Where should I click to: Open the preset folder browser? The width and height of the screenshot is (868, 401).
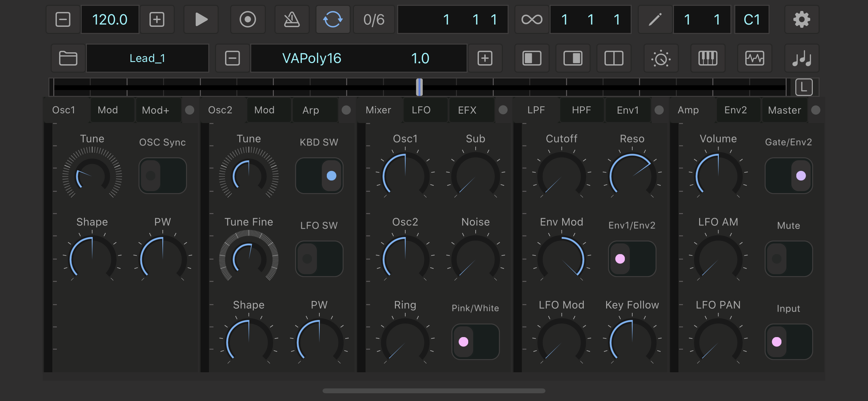(68, 58)
